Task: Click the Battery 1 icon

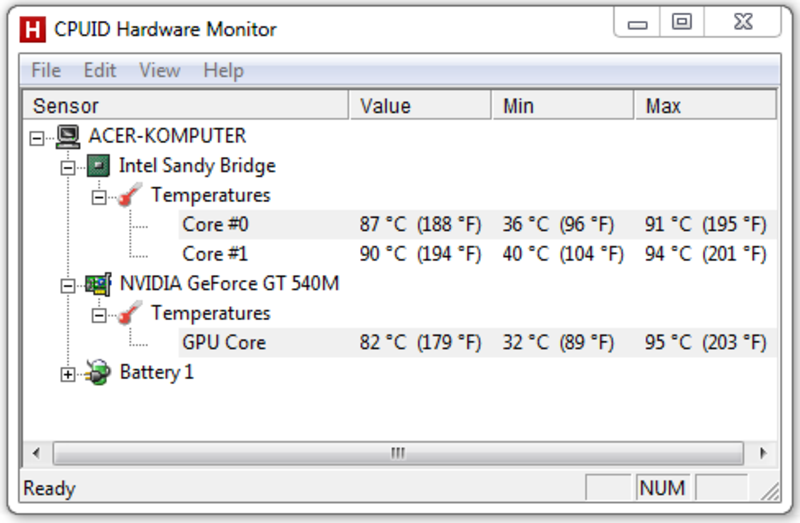Action: [98, 372]
